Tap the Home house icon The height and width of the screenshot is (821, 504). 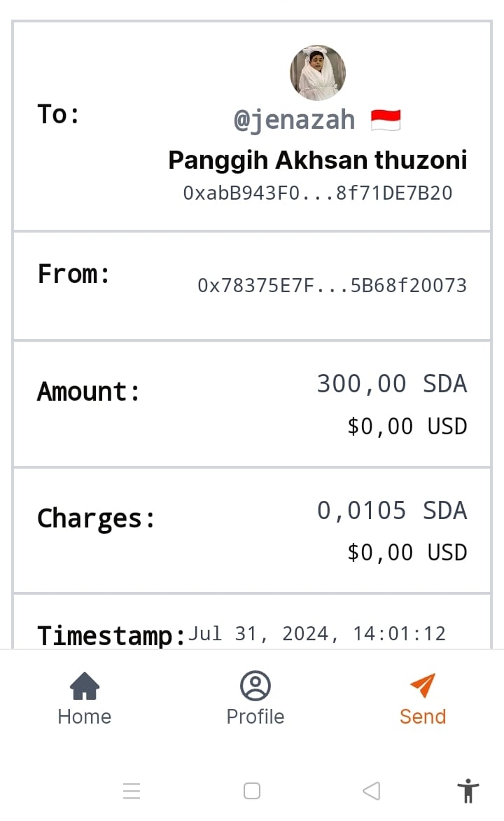pyautogui.click(x=85, y=686)
